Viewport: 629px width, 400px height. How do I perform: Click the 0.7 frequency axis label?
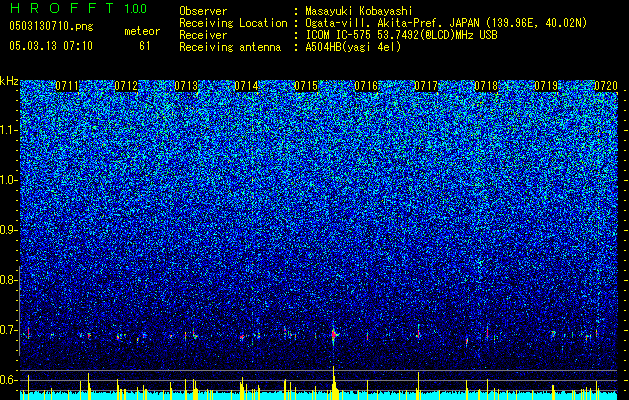click(x=9, y=330)
